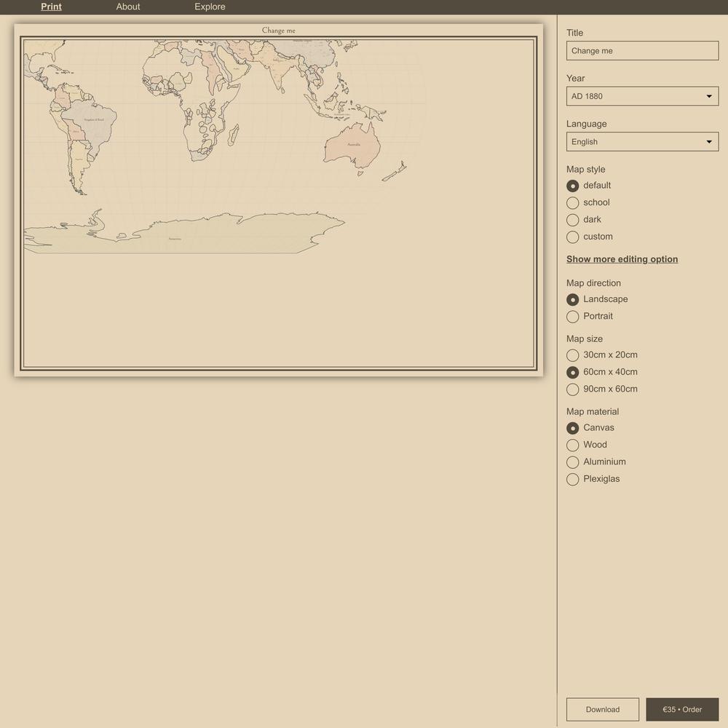Click the Download button
Screen dimensions: 728x728
(603, 709)
